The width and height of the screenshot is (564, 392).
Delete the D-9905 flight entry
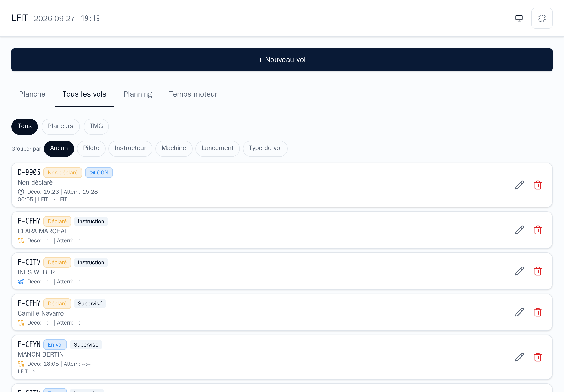coord(538,185)
